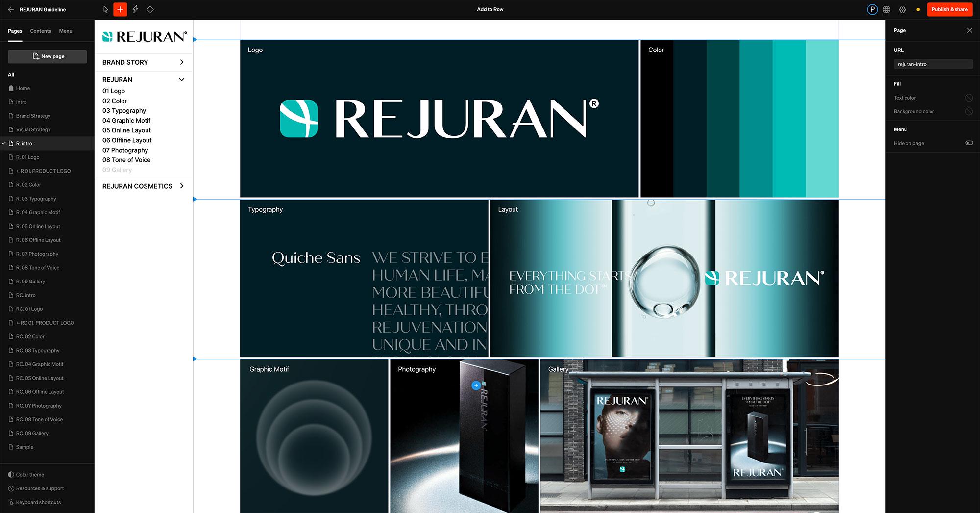Click Publish & share button
Viewport: 980px width, 513px height.
[x=950, y=9]
